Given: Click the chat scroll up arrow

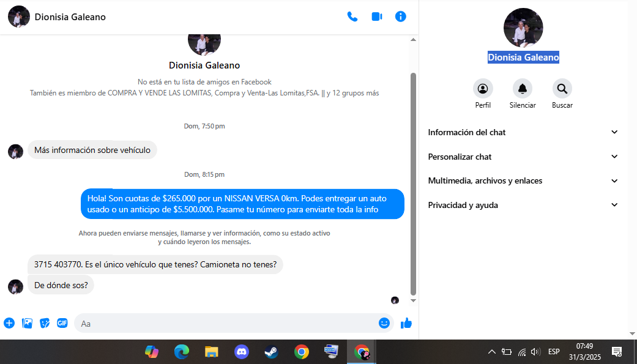Looking at the screenshot, I should [x=413, y=39].
